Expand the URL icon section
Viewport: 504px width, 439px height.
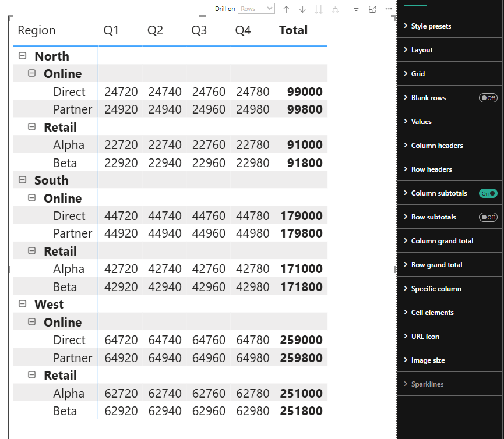tap(450, 336)
